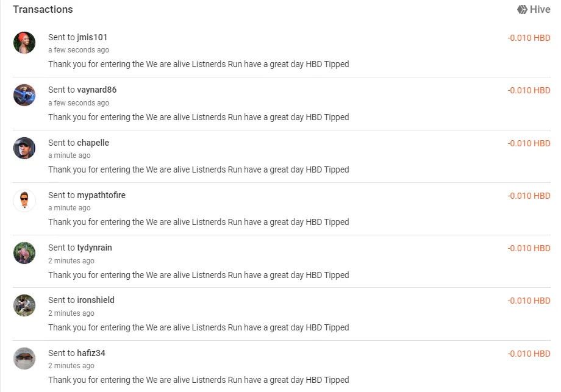Open chapelle's username link

click(x=93, y=143)
